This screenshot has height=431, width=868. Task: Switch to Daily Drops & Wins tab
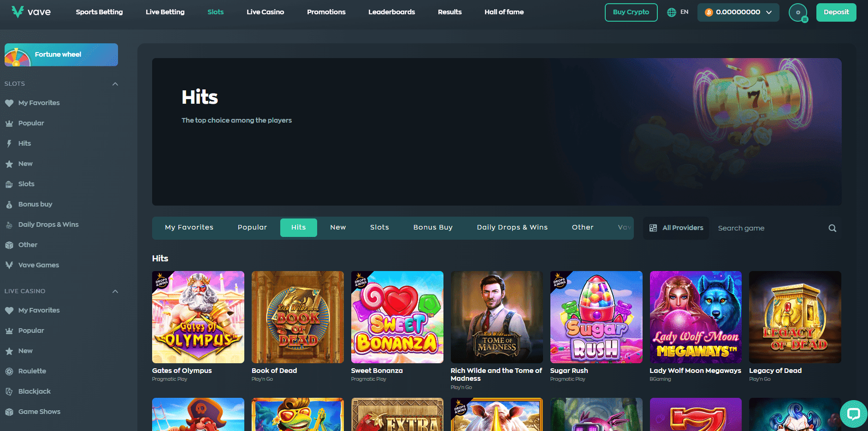pos(512,228)
